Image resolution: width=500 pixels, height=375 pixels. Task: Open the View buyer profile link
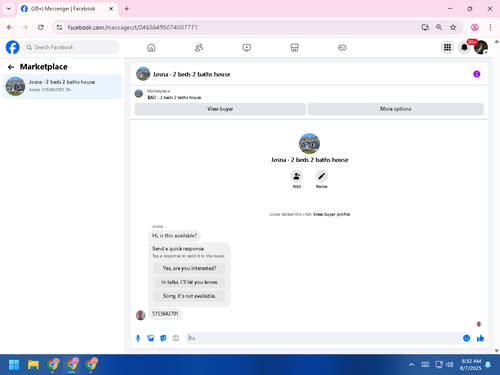[x=331, y=214]
